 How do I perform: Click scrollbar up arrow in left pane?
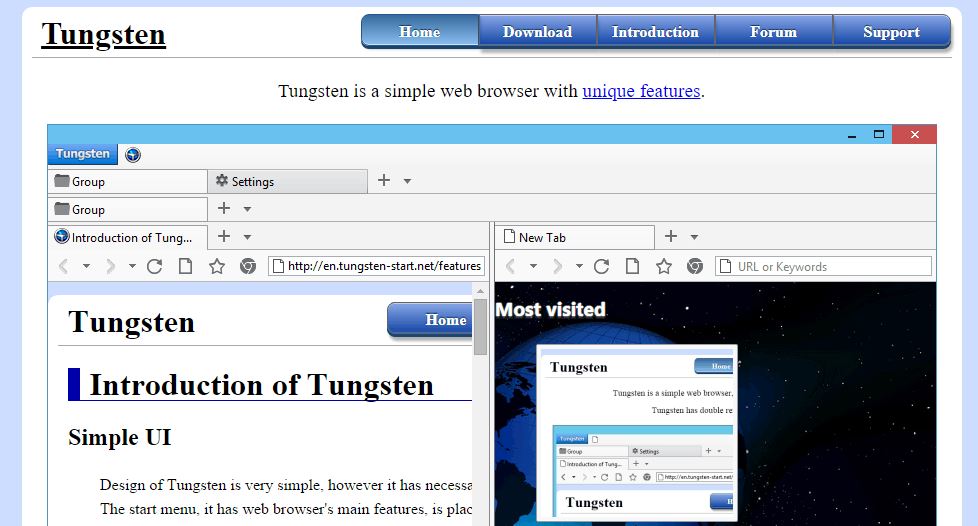pyautogui.click(x=480, y=291)
